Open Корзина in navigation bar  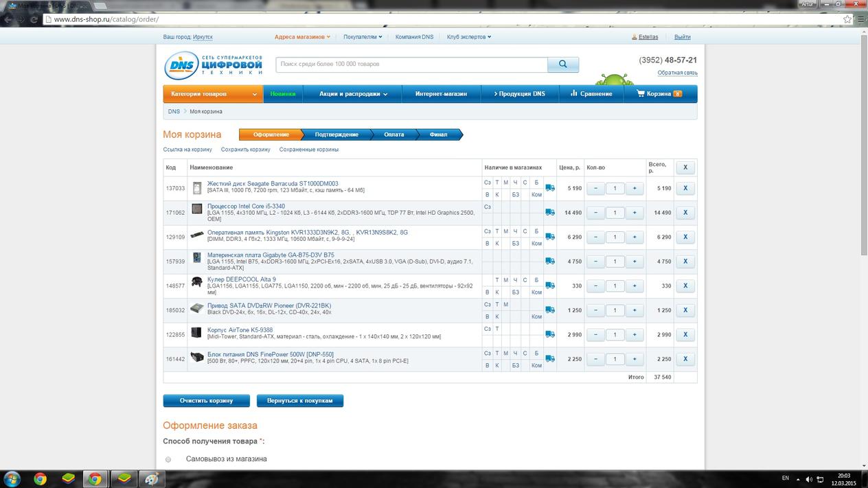659,94
